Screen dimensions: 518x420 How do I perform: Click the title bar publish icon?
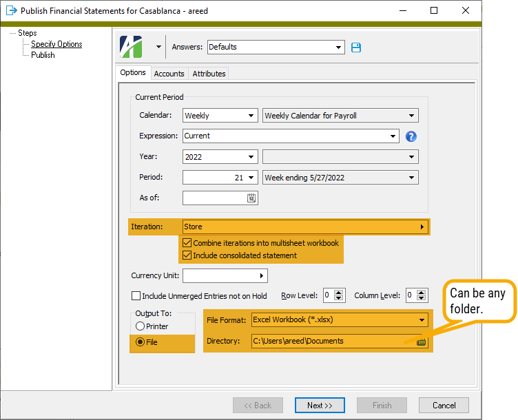[x=12, y=10]
